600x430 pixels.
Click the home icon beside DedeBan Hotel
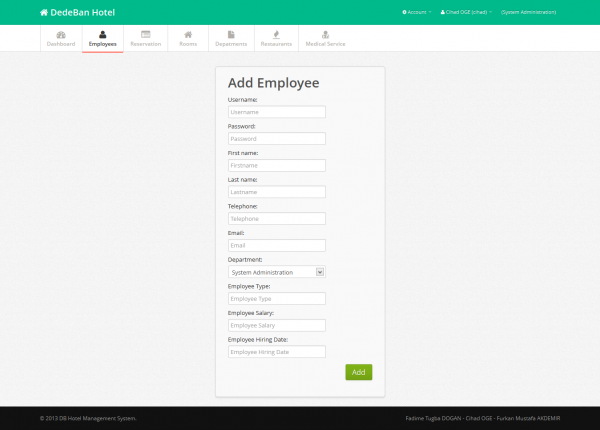click(x=44, y=13)
